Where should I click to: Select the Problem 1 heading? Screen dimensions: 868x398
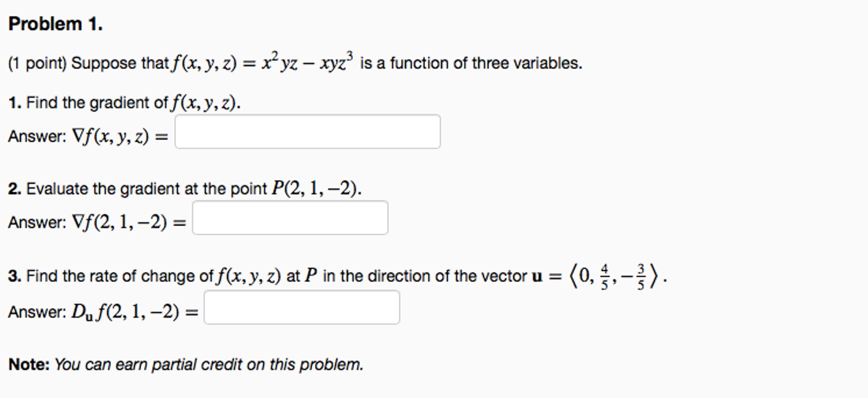pyautogui.click(x=55, y=24)
